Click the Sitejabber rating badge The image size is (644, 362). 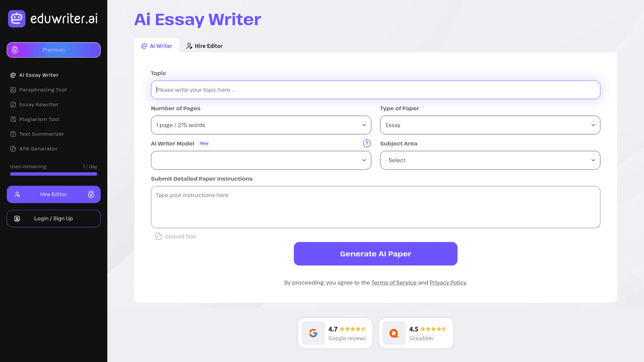pyautogui.click(x=416, y=333)
